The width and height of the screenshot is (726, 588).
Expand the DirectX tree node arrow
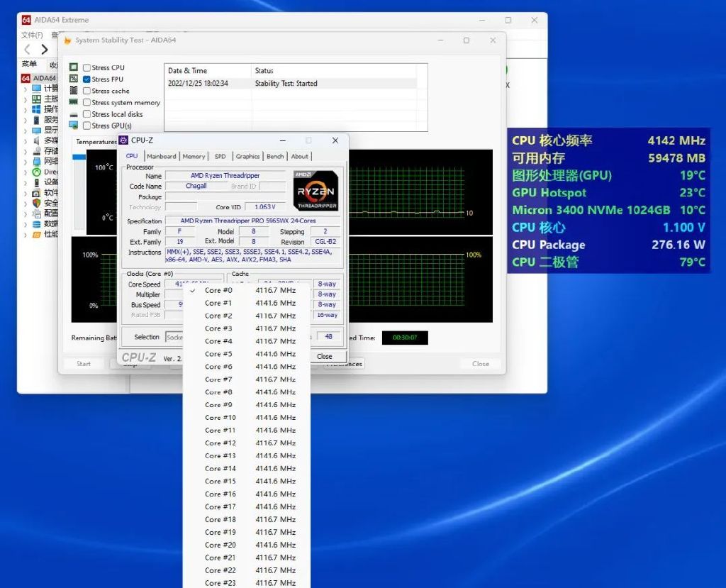(26, 172)
